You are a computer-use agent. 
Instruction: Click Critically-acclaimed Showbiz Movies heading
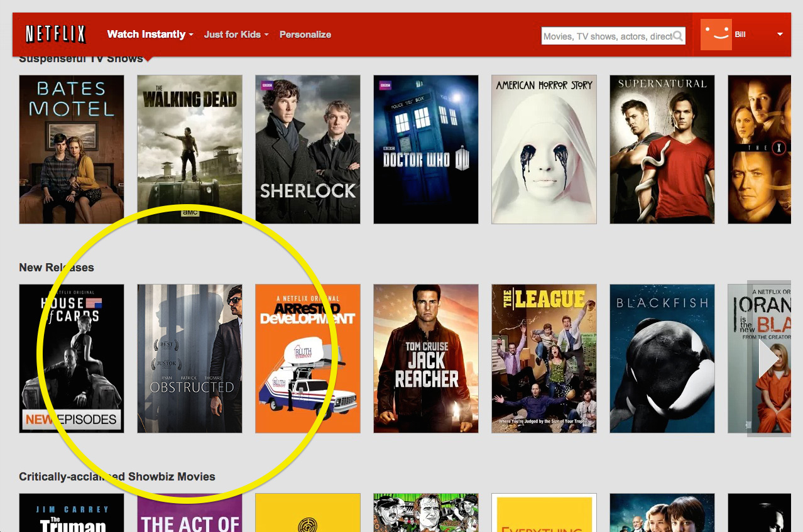tap(117, 477)
